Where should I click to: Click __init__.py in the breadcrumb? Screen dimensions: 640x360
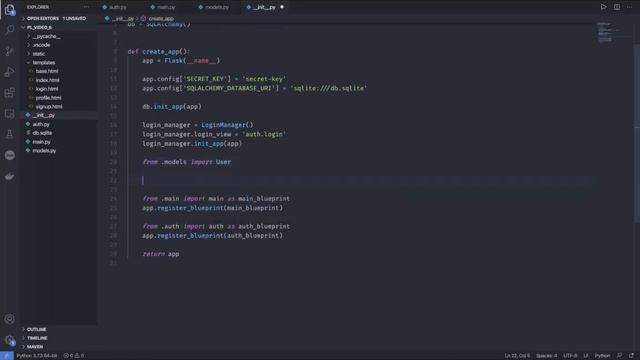(x=122, y=19)
